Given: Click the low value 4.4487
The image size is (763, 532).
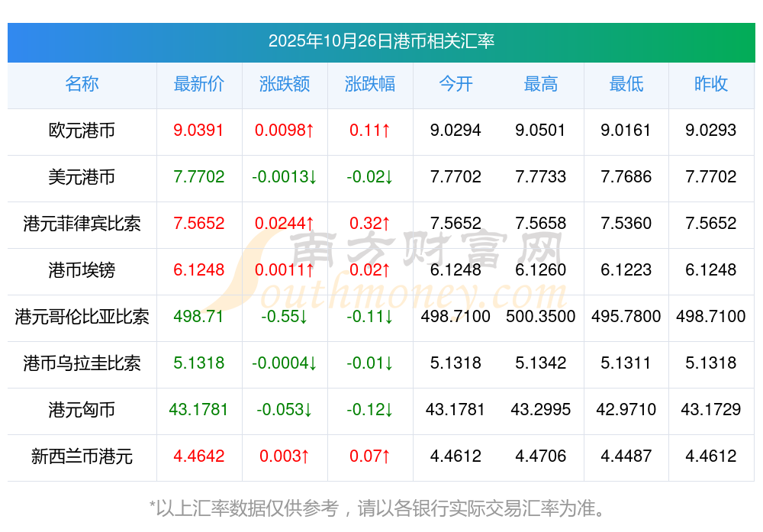Looking at the screenshot, I should [626, 456].
